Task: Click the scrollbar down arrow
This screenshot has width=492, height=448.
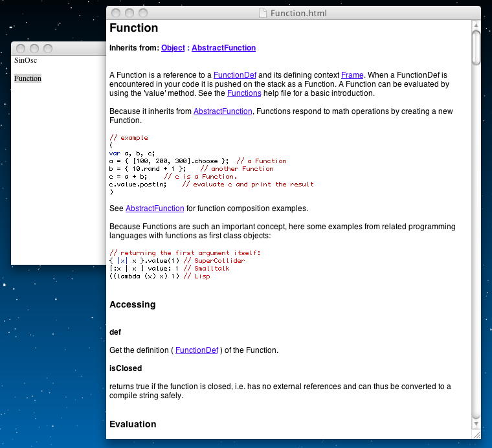Action: [x=476, y=424]
